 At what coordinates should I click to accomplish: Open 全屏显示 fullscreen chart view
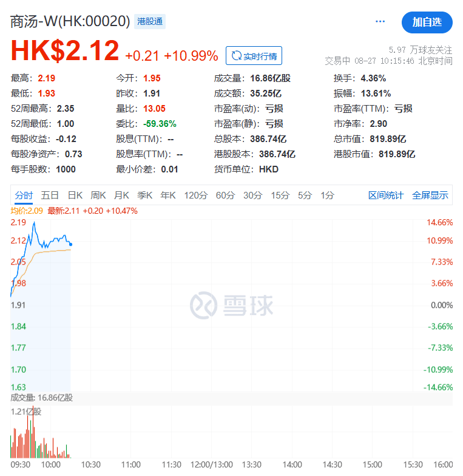point(430,195)
